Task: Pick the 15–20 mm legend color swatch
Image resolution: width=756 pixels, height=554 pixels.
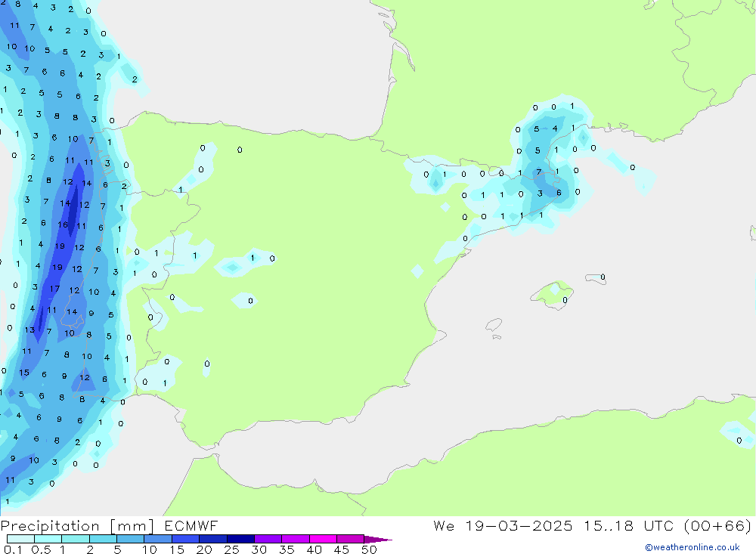Action: click(x=186, y=539)
